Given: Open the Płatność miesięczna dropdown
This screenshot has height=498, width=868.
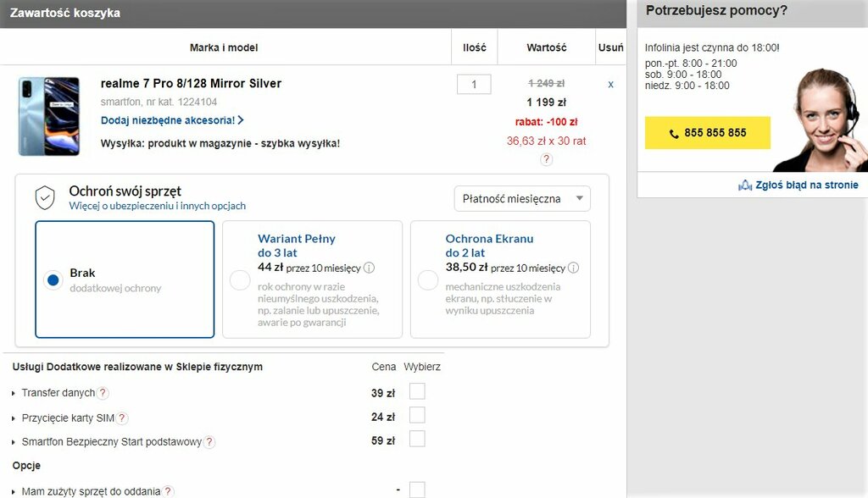Looking at the screenshot, I should coord(522,199).
